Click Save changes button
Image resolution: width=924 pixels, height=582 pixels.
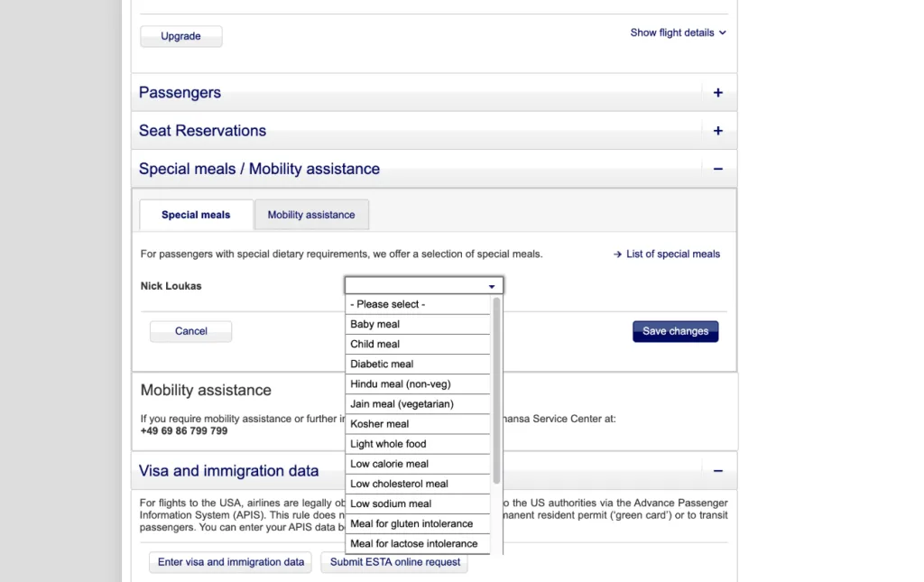[x=675, y=332]
